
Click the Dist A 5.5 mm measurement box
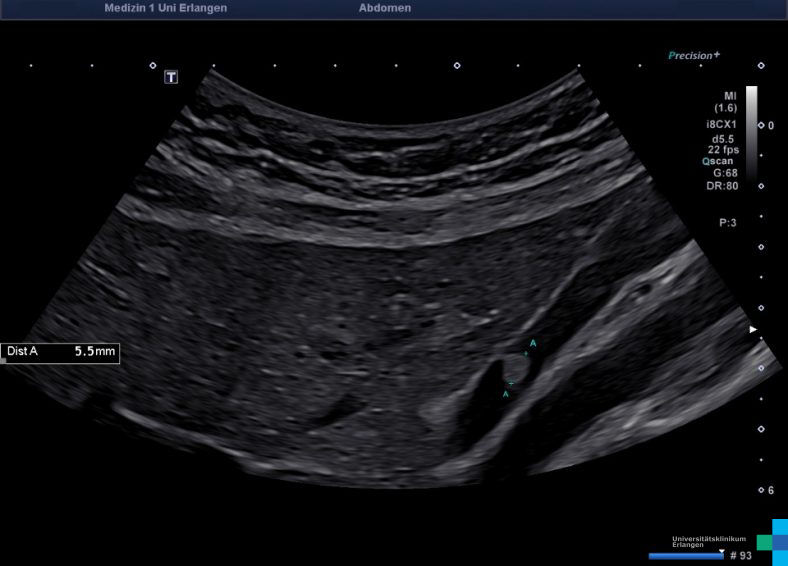coord(61,353)
